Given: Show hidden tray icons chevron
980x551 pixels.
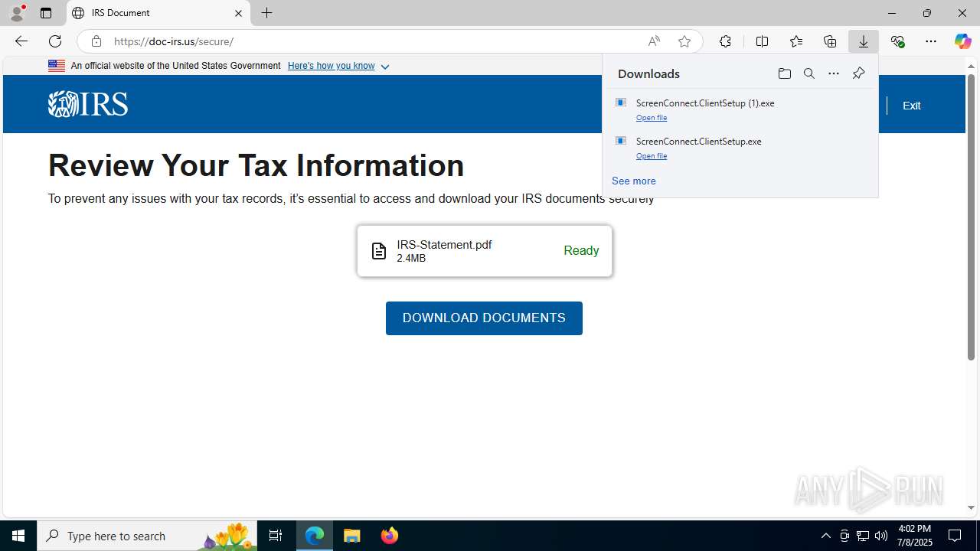Looking at the screenshot, I should 825,536.
